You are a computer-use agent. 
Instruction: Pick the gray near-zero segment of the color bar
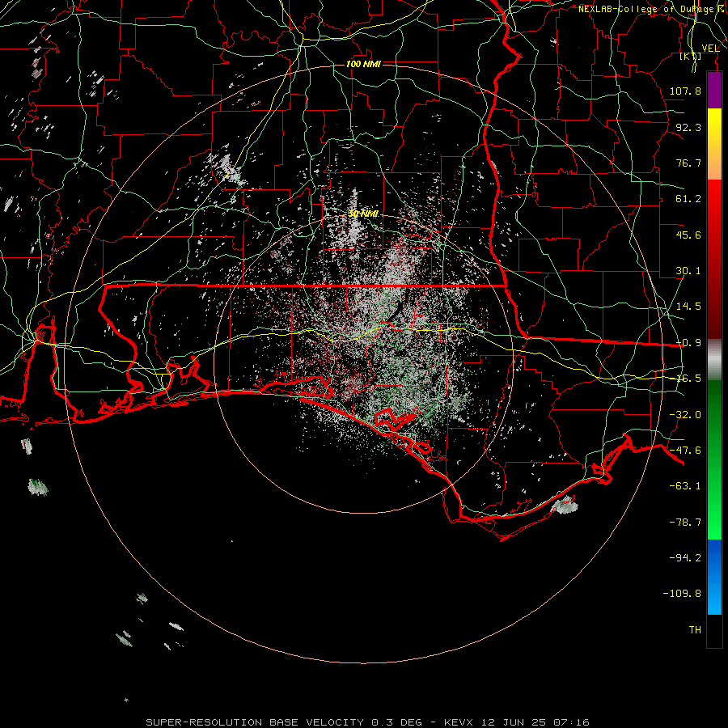pyautogui.click(x=714, y=360)
